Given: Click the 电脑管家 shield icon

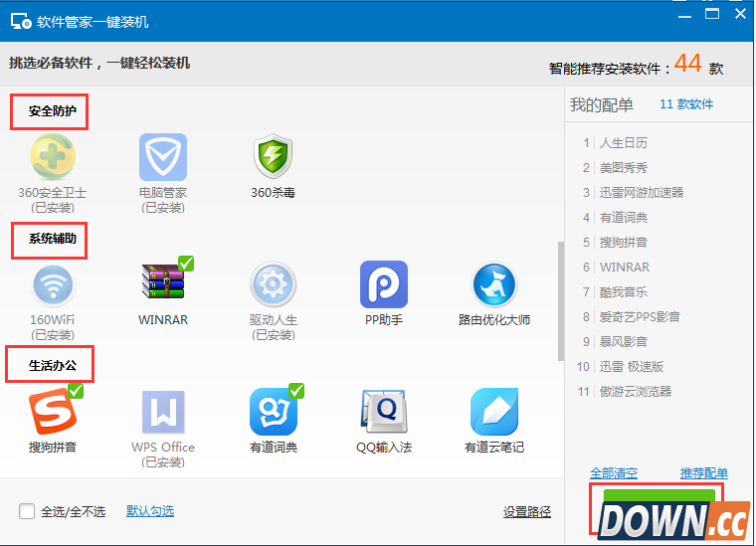Looking at the screenshot, I should point(163,157).
